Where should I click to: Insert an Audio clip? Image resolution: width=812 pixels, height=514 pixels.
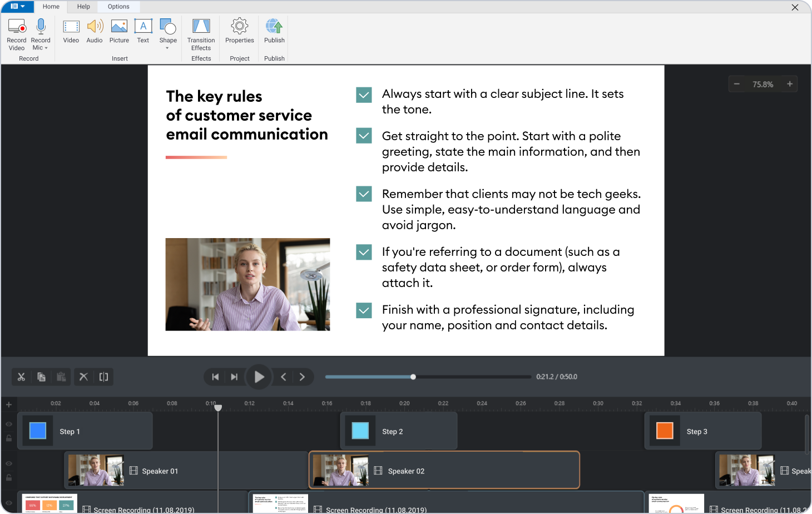click(x=95, y=32)
